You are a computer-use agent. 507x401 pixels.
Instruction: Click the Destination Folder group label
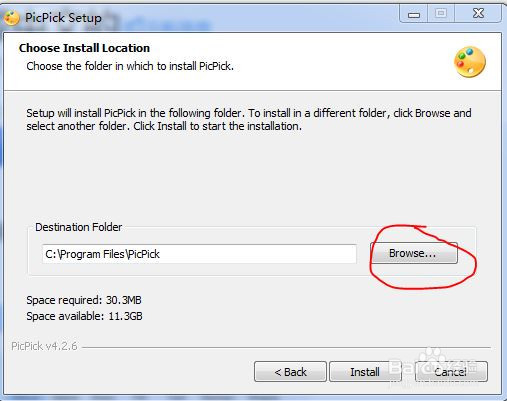click(79, 227)
